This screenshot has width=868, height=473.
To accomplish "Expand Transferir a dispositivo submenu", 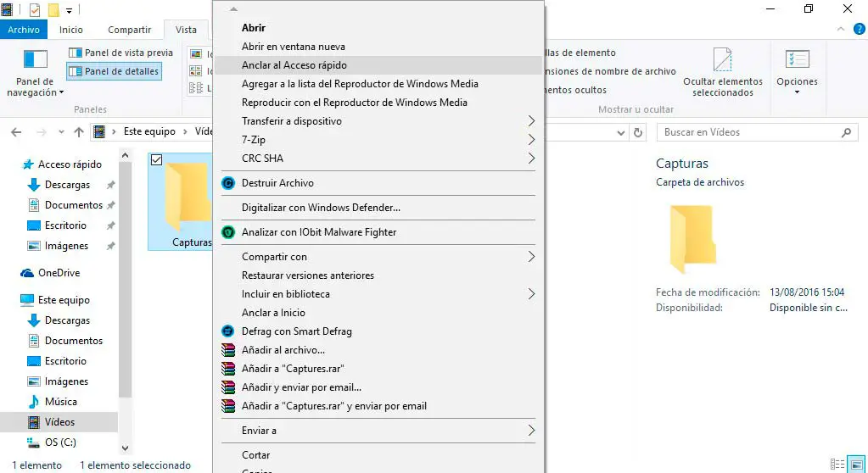I will click(531, 121).
